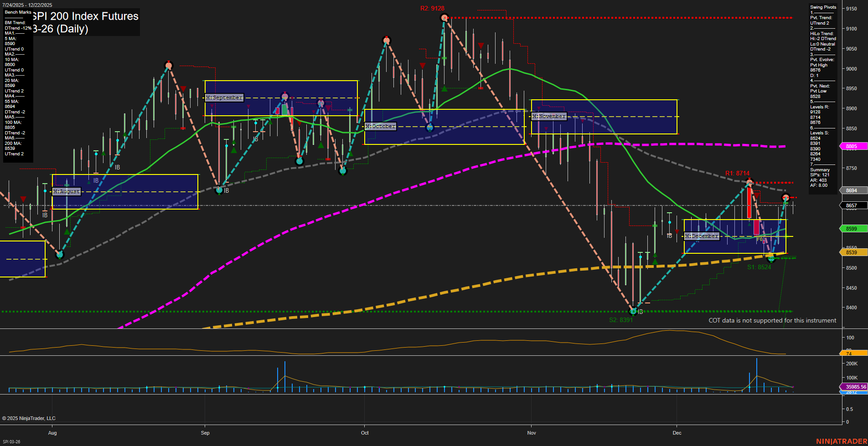The image size is (868, 446).
Task: Click the teal pivot circle at the 8391 low
Action: (x=633, y=312)
